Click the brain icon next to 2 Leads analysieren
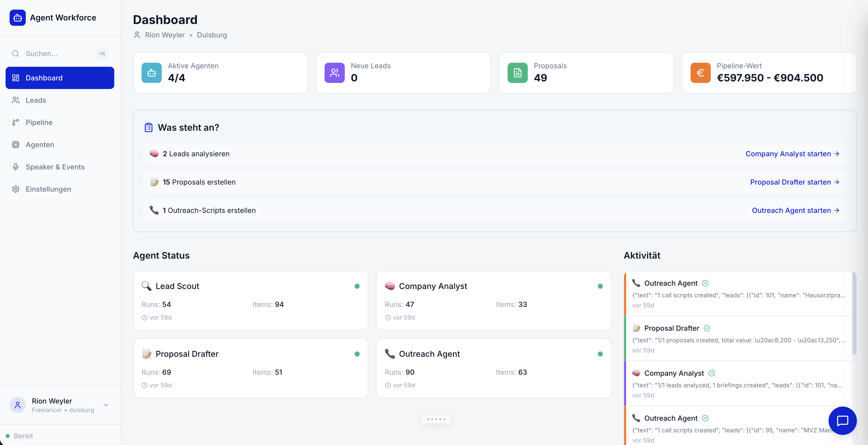Screen dimensions: 868x445 click(154, 154)
